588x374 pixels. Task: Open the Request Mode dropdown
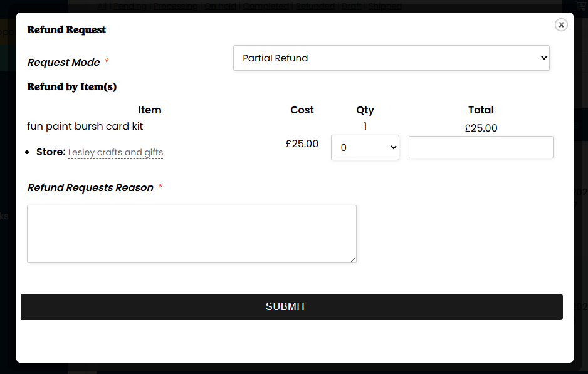point(391,58)
